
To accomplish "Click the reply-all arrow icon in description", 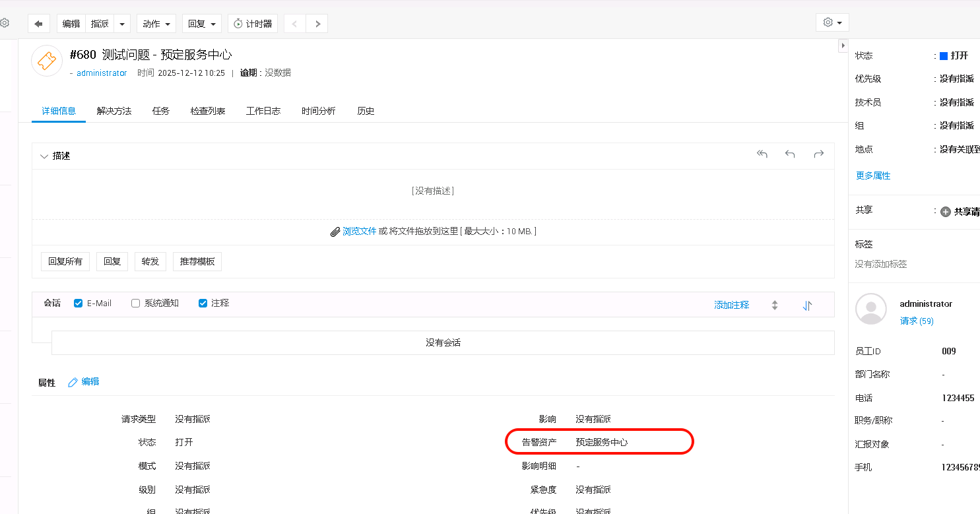I will point(762,154).
